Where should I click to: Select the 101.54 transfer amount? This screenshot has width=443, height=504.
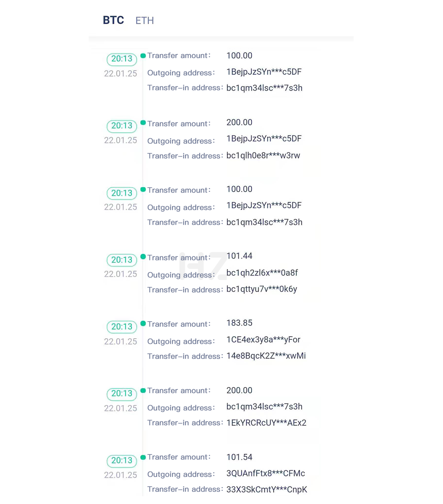click(239, 457)
